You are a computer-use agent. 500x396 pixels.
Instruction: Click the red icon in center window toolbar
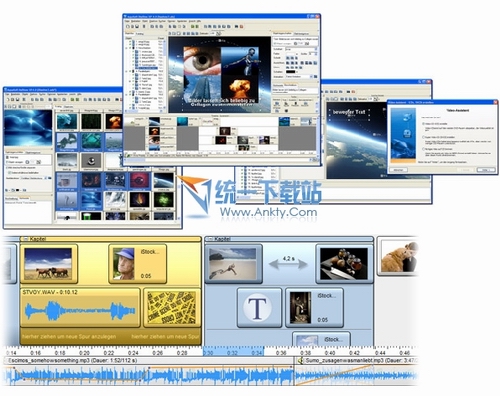point(241,26)
